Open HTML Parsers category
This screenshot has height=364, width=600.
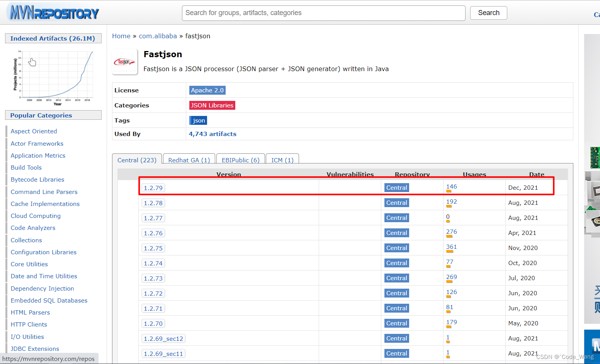pyautogui.click(x=30, y=312)
